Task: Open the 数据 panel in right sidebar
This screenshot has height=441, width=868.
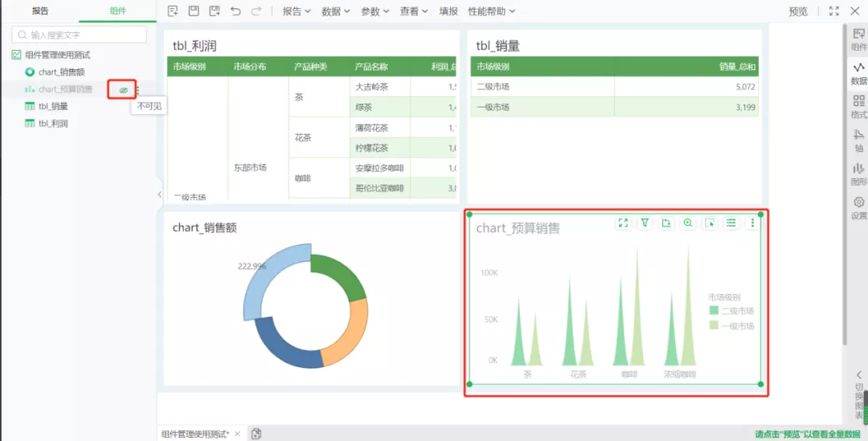Action: pyautogui.click(x=858, y=74)
